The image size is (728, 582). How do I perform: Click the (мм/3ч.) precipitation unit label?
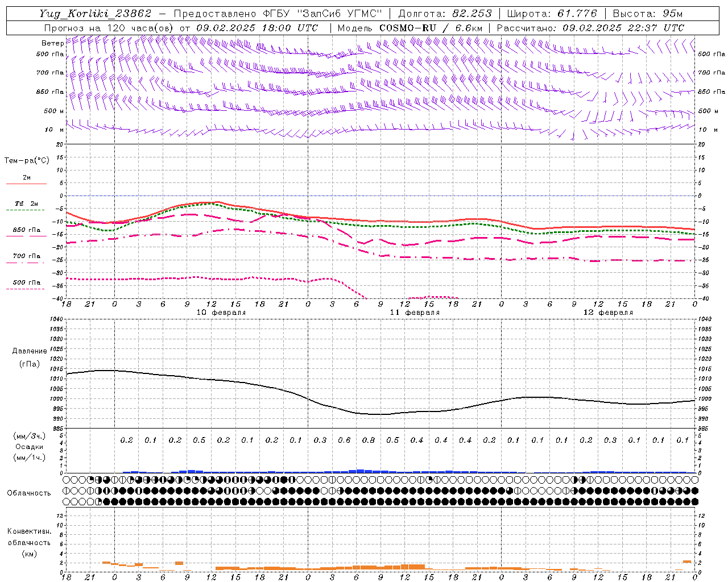(30, 436)
